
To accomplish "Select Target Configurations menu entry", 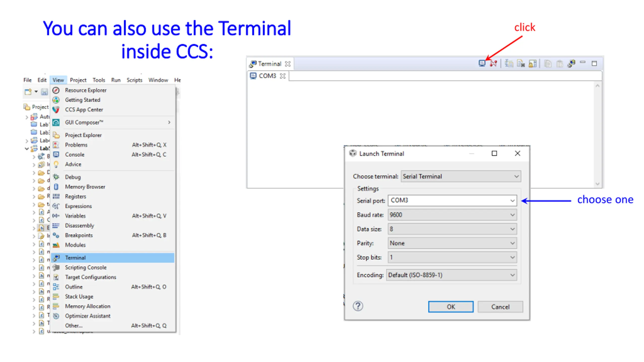I will tap(113, 277).
